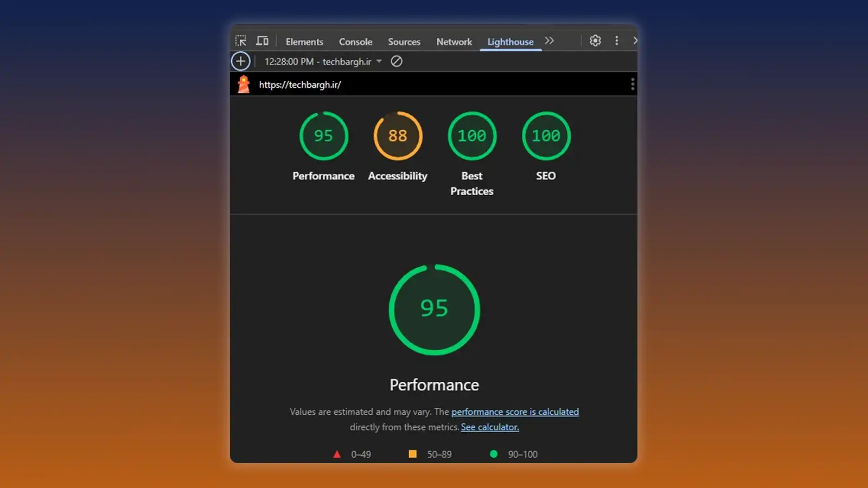Expand the hidden tabs chevron
The height and width of the screenshot is (488, 868).
pos(550,41)
